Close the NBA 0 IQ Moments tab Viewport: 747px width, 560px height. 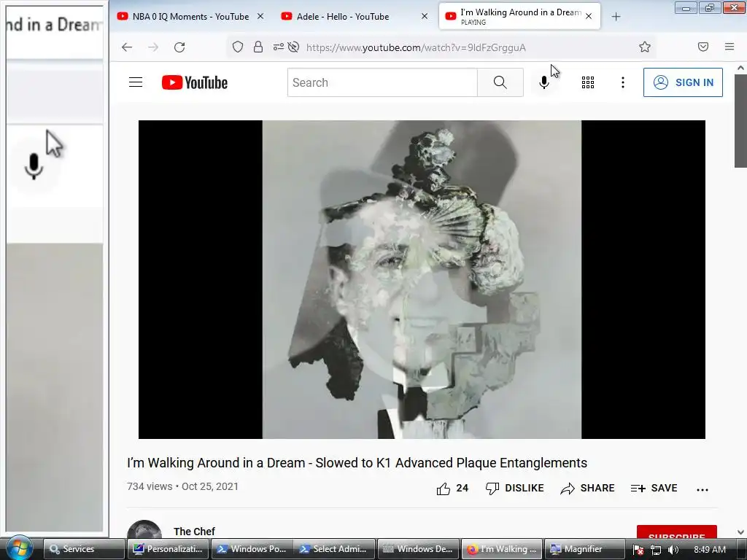260,16
